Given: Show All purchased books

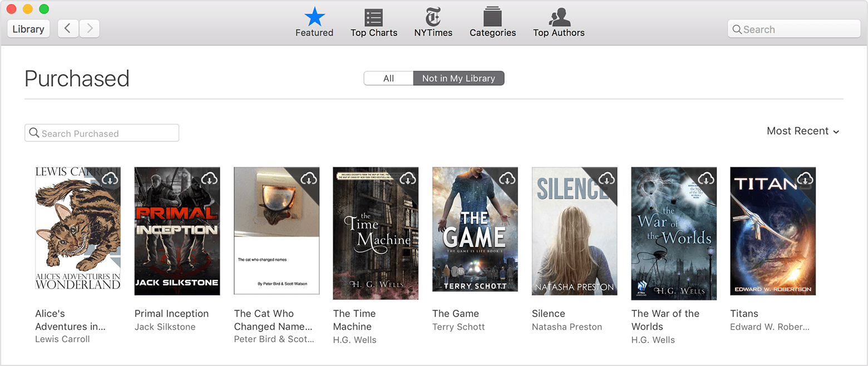Looking at the screenshot, I should pos(388,78).
